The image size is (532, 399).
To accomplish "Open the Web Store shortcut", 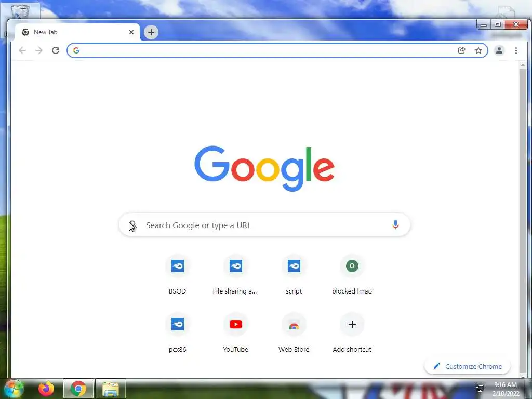I will (294, 333).
